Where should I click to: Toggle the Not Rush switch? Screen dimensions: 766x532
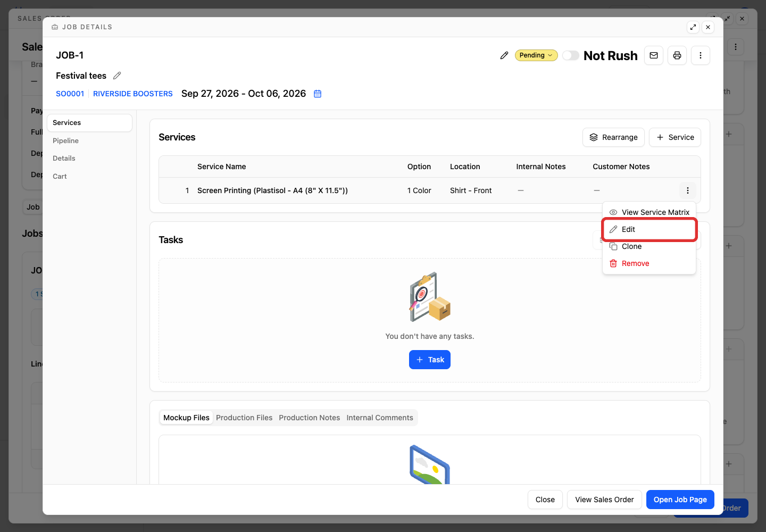coord(571,55)
